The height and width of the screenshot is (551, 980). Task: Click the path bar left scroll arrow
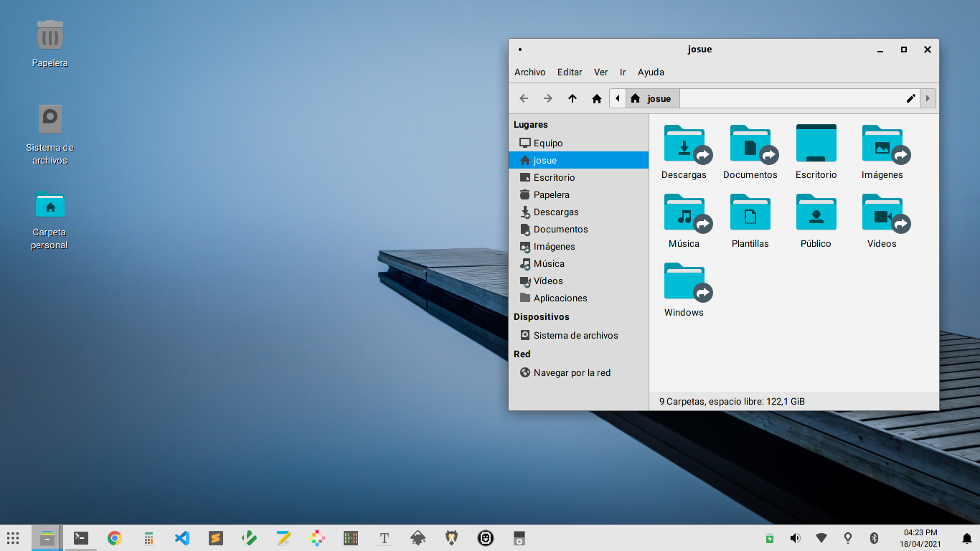coord(618,98)
